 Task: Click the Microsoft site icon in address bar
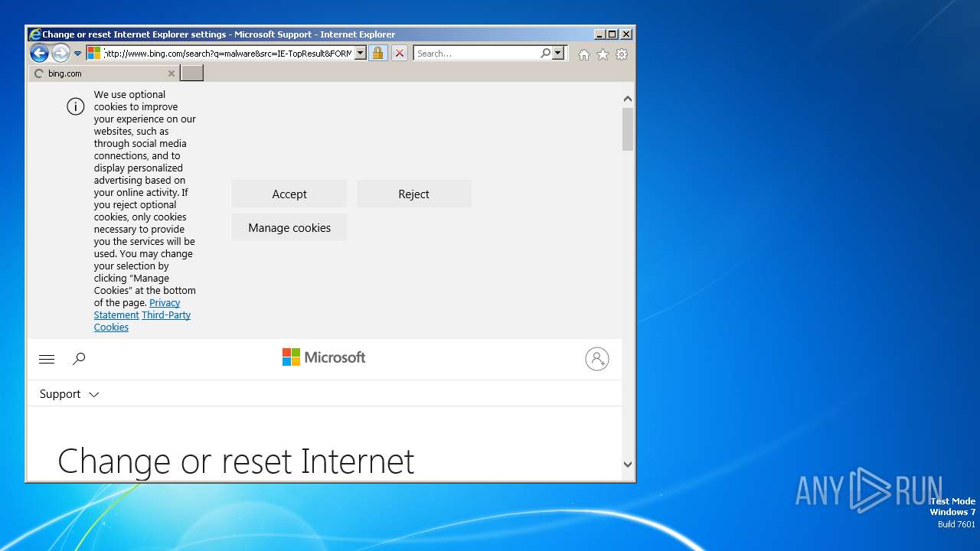tap(94, 53)
